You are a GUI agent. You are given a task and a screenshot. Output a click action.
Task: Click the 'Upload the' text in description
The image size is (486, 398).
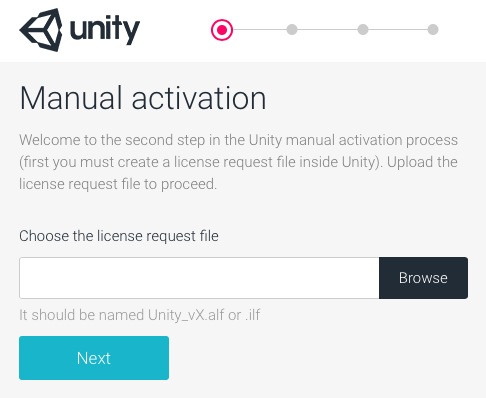click(x=422, y=162)
